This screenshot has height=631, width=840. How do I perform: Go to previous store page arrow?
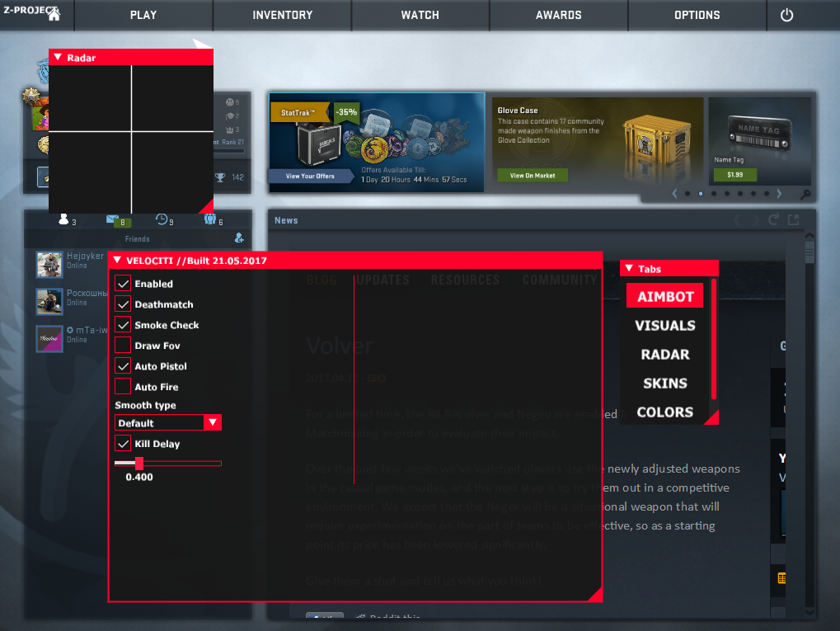coord(674,194)
